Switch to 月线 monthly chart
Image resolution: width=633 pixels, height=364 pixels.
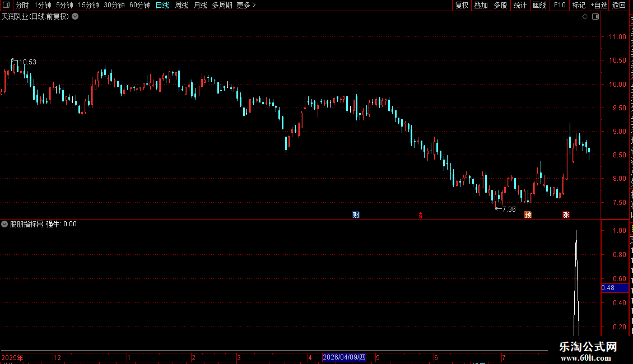coord(200,5)
